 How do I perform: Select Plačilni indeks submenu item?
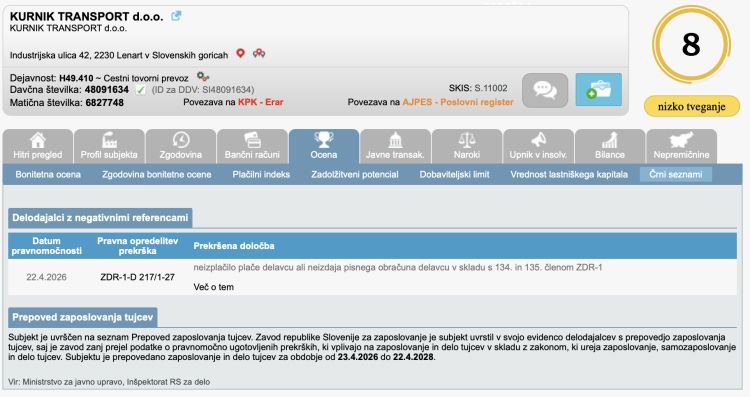click(x=261, y=175)
